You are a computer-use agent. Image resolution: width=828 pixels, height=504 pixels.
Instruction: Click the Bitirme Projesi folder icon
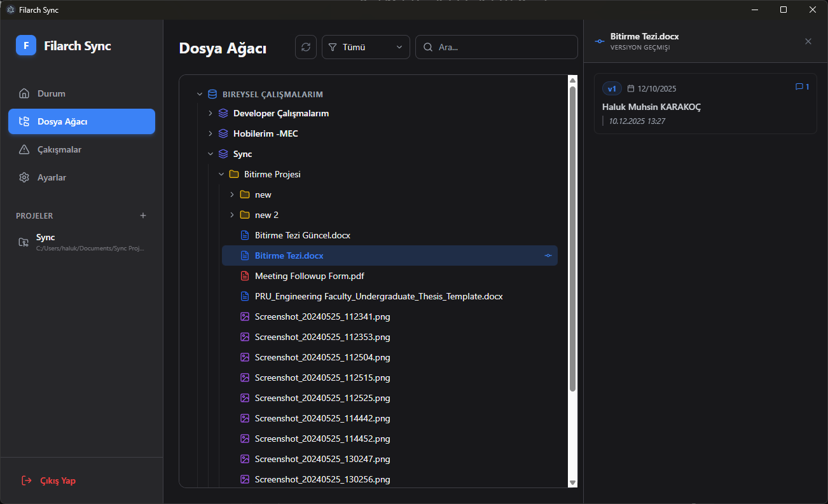[x=234, y=174]
